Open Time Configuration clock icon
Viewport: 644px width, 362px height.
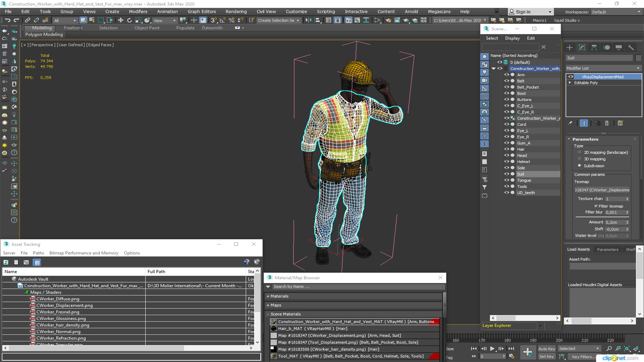pos(512,356)
